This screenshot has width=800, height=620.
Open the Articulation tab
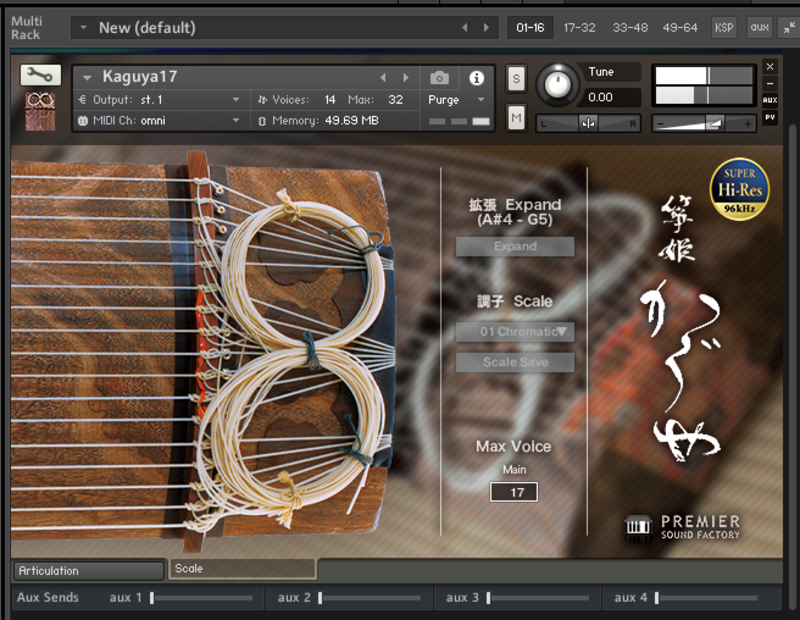[x=89, y=571]
